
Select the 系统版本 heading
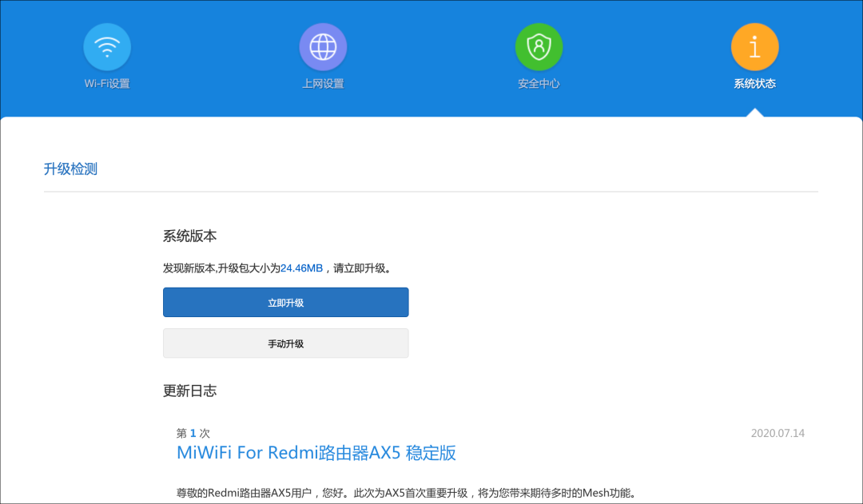tap(190, 236)
